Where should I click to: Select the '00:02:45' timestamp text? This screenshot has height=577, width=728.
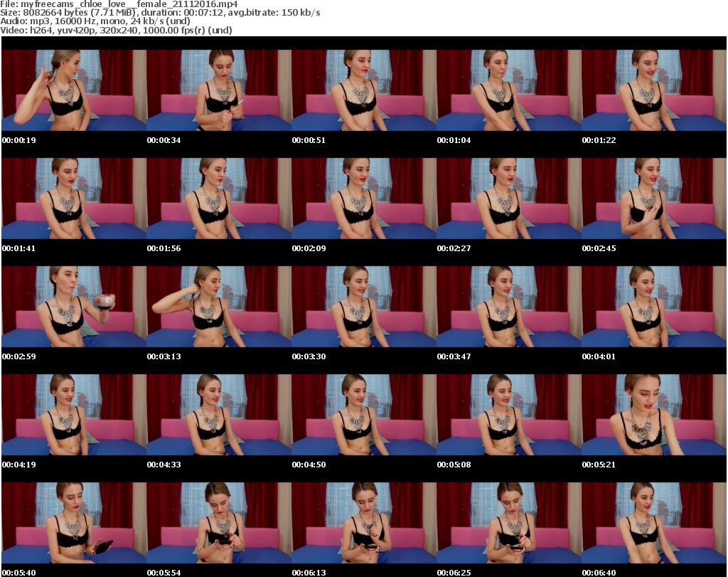599,248
